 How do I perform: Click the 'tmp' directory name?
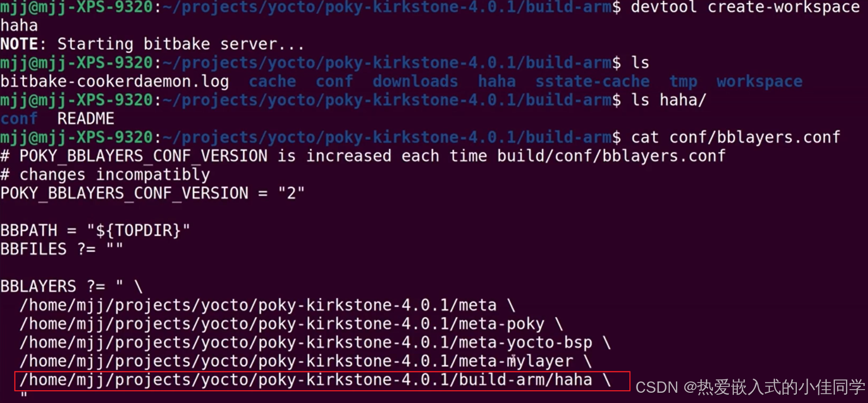point(683,82)
